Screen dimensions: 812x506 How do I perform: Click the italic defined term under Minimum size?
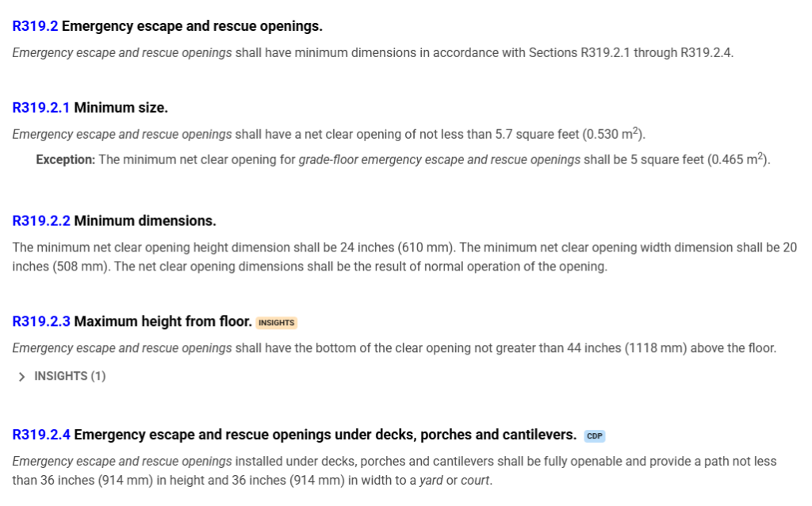tap(122, 134)
